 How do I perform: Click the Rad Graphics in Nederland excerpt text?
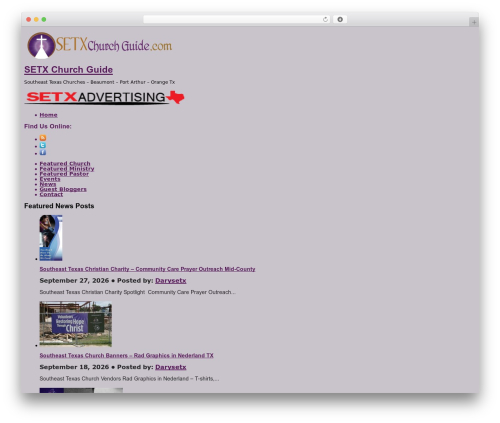(x=129, y=379)
